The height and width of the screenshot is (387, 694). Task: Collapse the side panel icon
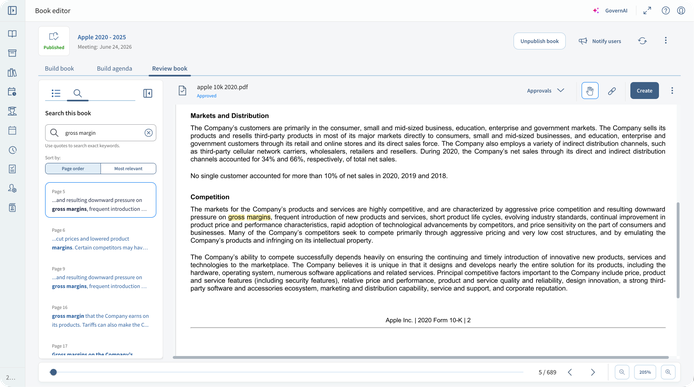[148, 93]
